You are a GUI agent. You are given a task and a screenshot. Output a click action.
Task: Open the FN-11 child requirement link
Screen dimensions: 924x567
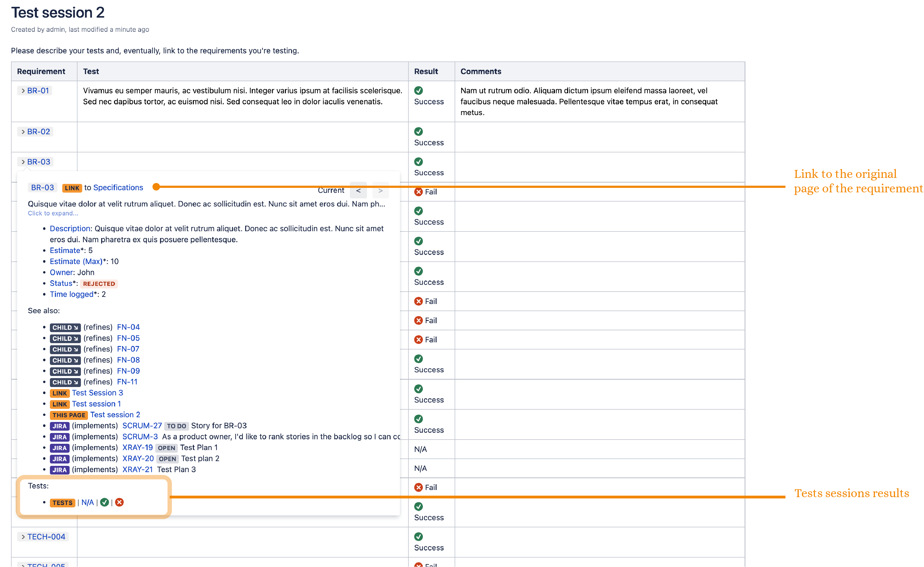[127, 382]
